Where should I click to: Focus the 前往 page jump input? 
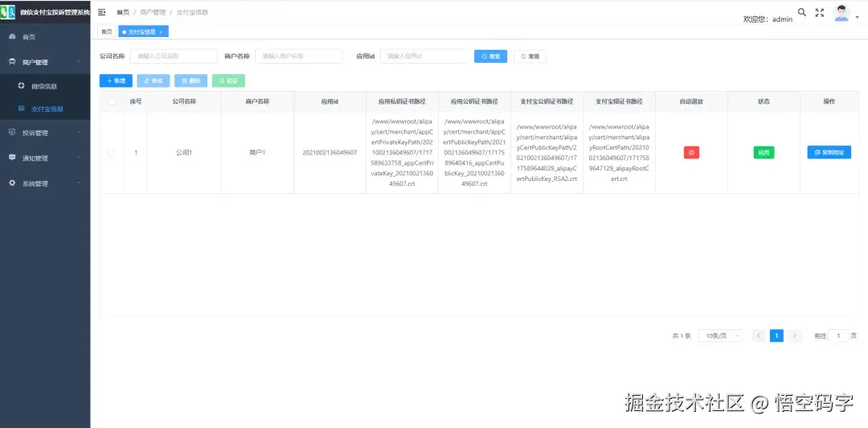click(838, 335)
